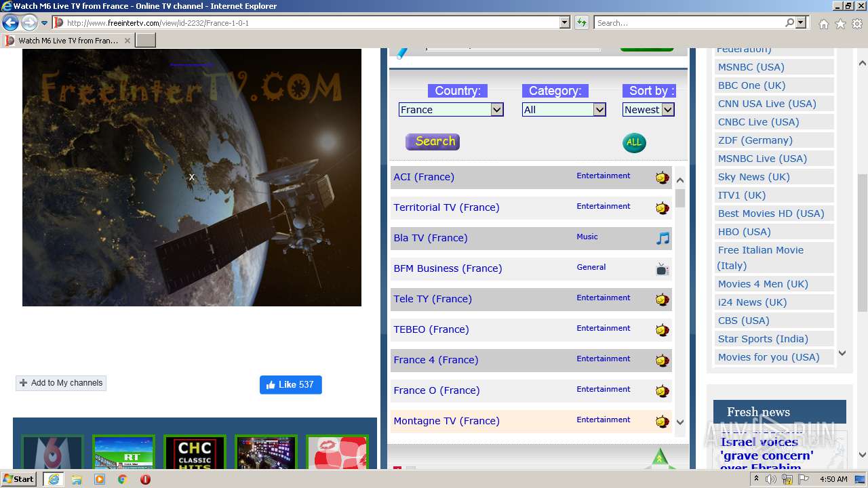868x488 pixels.
Task: Click the IE Search... input field
Action: pos(689,23)
